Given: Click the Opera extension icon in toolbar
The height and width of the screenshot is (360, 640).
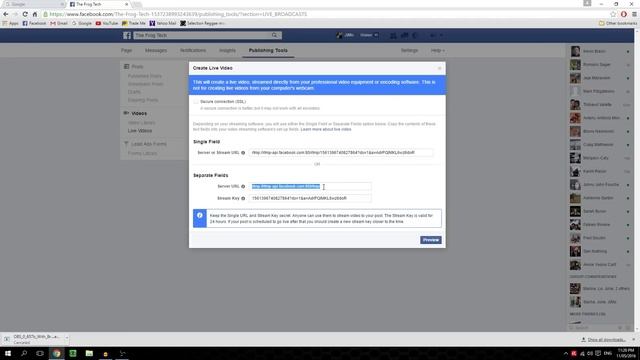Looking at the screenshot, I should [x=624, y=14].
